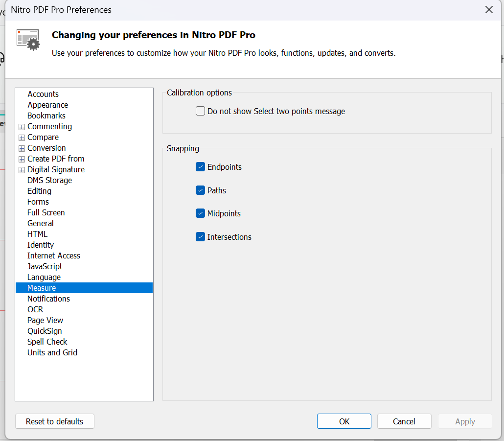
Task: Enable Do not show Select two points message
Action: click(x=200, y=111)
